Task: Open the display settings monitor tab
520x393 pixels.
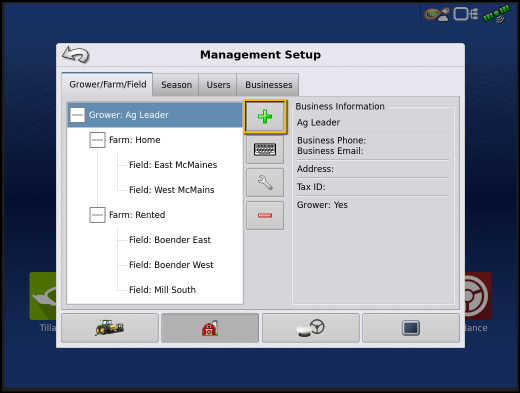Action: pyautogui.click(x=411, y=328)
